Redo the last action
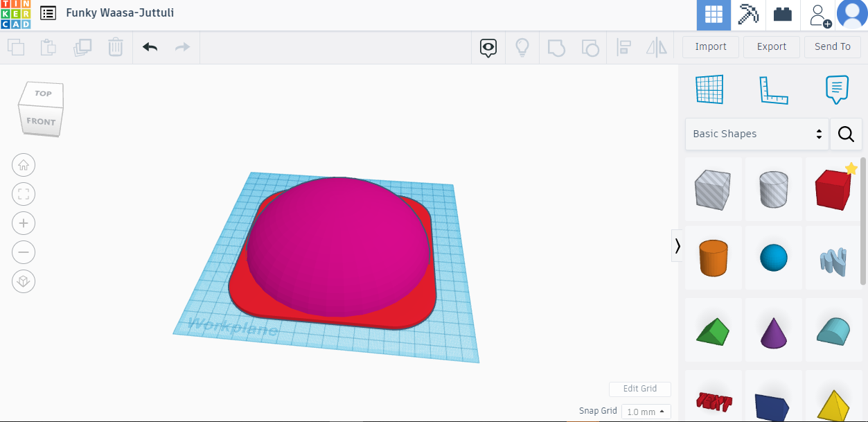Screen dimensions: 868x422 click(x=182, y=47)
